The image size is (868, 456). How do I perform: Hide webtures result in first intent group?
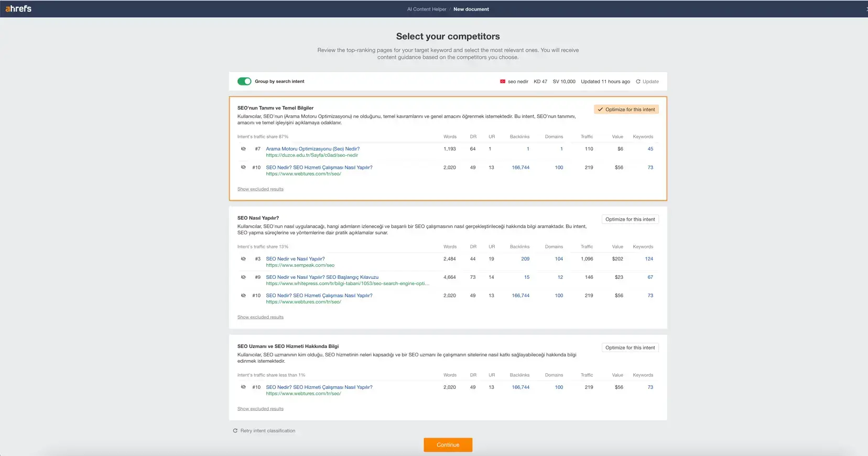tap(243, 168)
